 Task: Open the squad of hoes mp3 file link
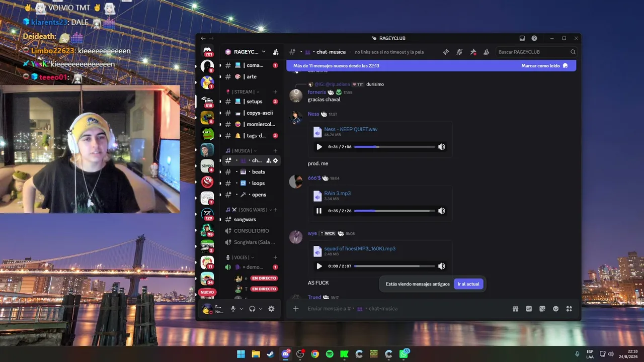360,248
